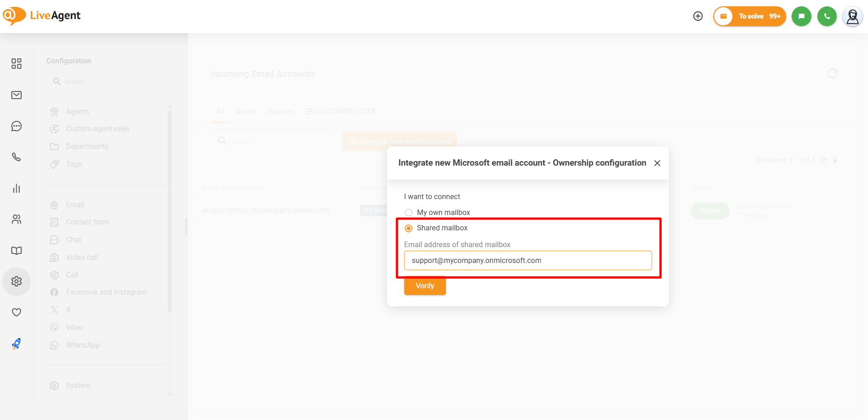Click the rocket icon in sidebar

click(x=16, y=344)
